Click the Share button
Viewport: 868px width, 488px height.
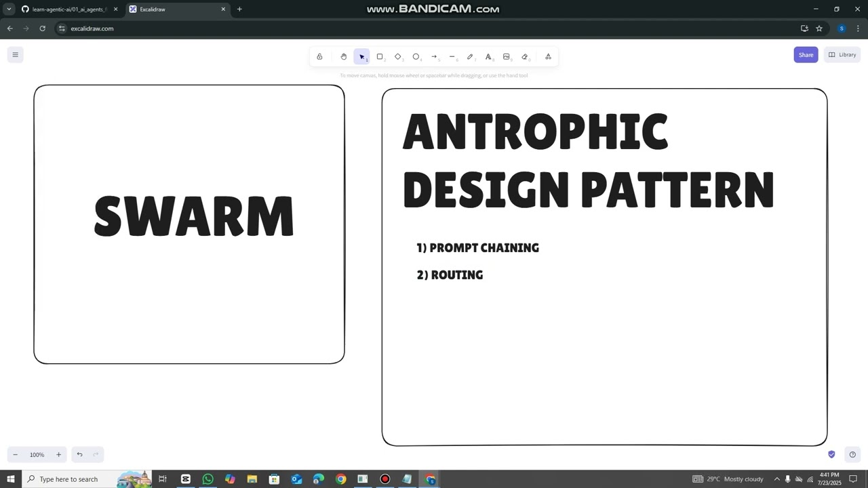coord(806,55)
